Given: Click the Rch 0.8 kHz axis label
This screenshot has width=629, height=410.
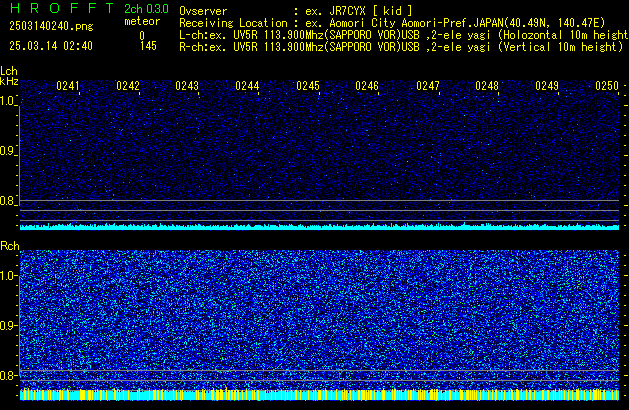Looking at the screenshot, I should [x=8, y=375].
